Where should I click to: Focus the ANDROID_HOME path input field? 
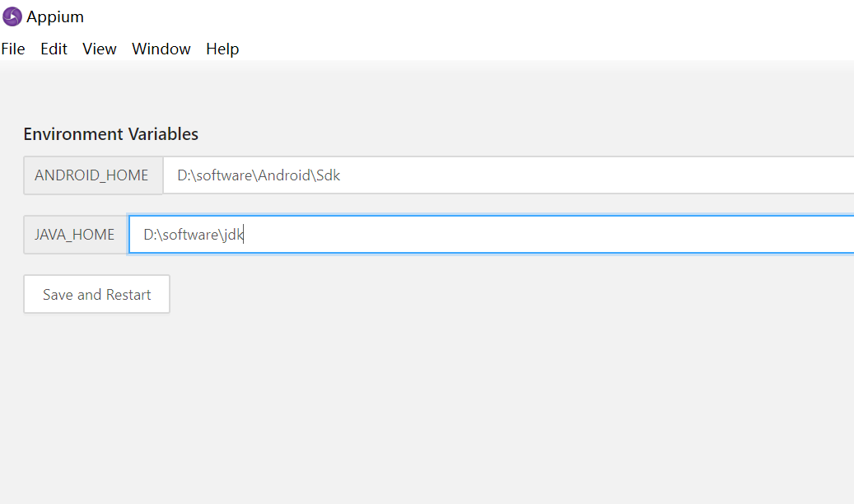(x=509, y=175)
